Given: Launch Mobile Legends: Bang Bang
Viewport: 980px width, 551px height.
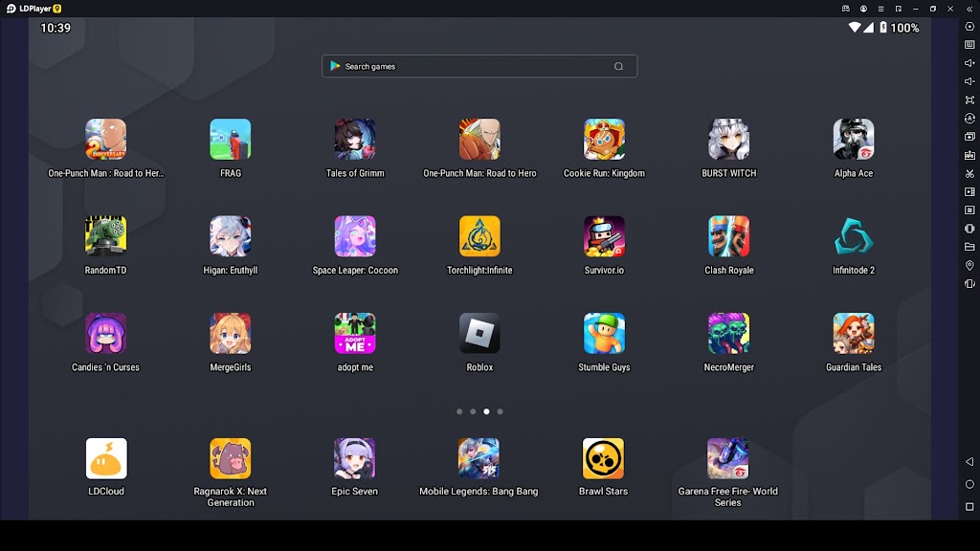Looking at the screenshot, I should click(x=479, y=458).
